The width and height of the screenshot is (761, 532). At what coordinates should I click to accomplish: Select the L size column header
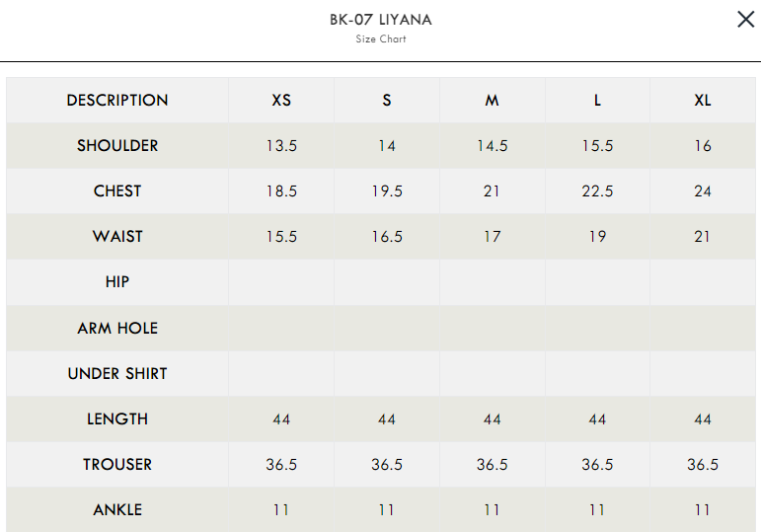pos(597,101)
